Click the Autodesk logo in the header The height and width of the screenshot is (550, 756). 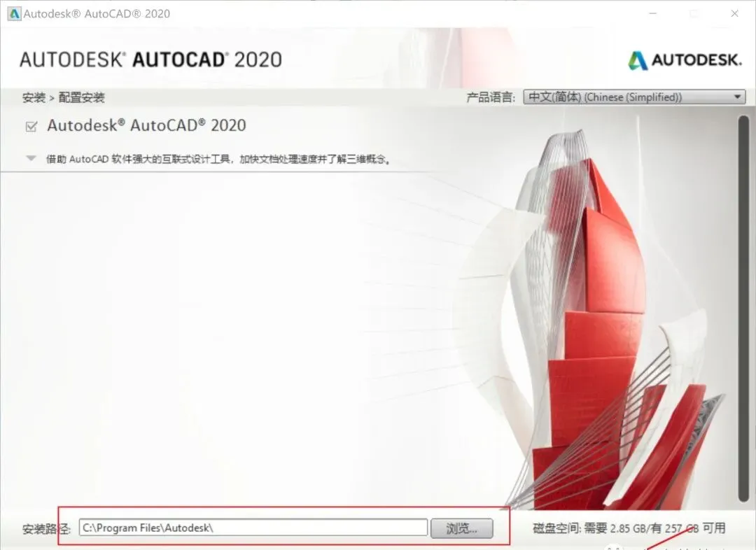point(685,60)
